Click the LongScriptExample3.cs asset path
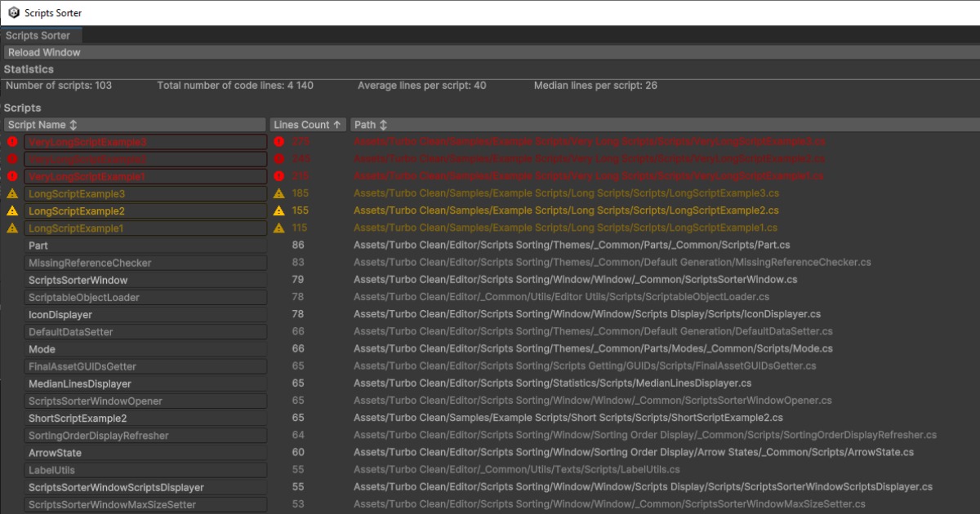 565,194
